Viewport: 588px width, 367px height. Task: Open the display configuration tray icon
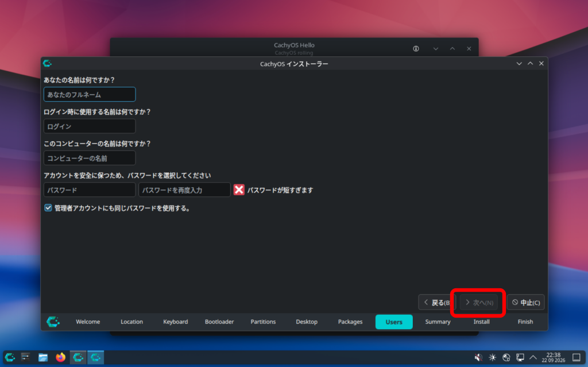pos(520,358)
